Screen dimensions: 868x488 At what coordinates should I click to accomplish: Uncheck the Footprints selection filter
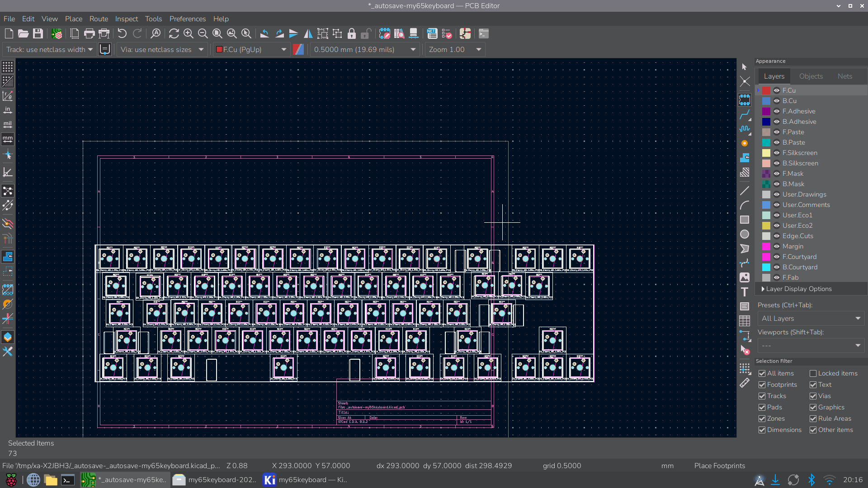pyautogui.click(x=762, y=385)
